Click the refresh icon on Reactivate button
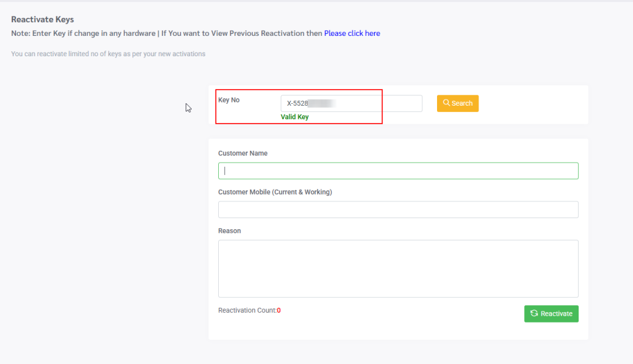This screenshot has width=633, height=364. [x=534, y=313]
